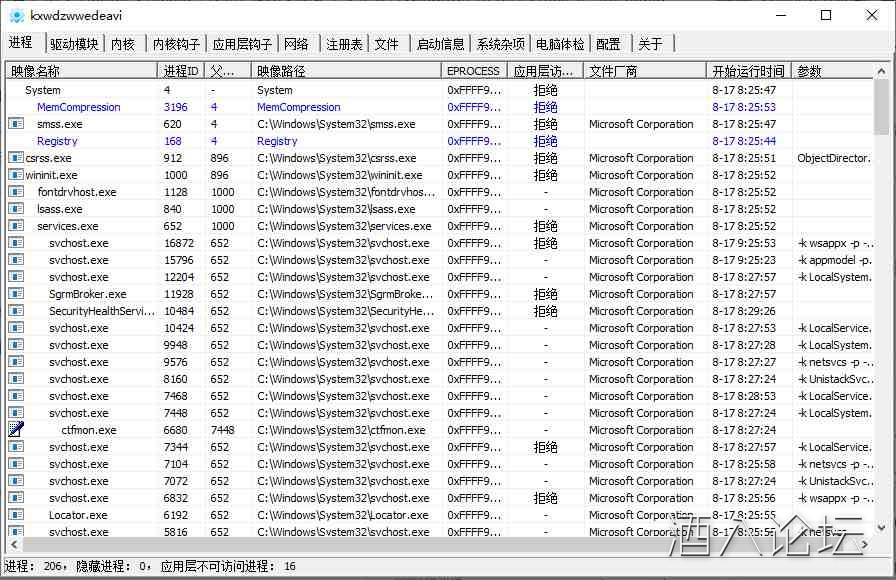Screen dimensions: 896x580
Task: Select the Registry process name
Action: (x=57, y=141)
